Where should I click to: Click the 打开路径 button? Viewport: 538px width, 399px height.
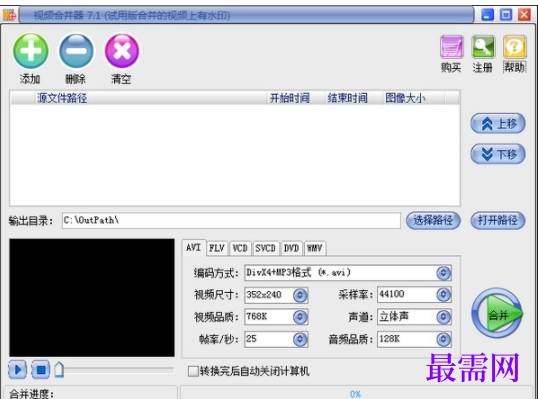[498, 220]
